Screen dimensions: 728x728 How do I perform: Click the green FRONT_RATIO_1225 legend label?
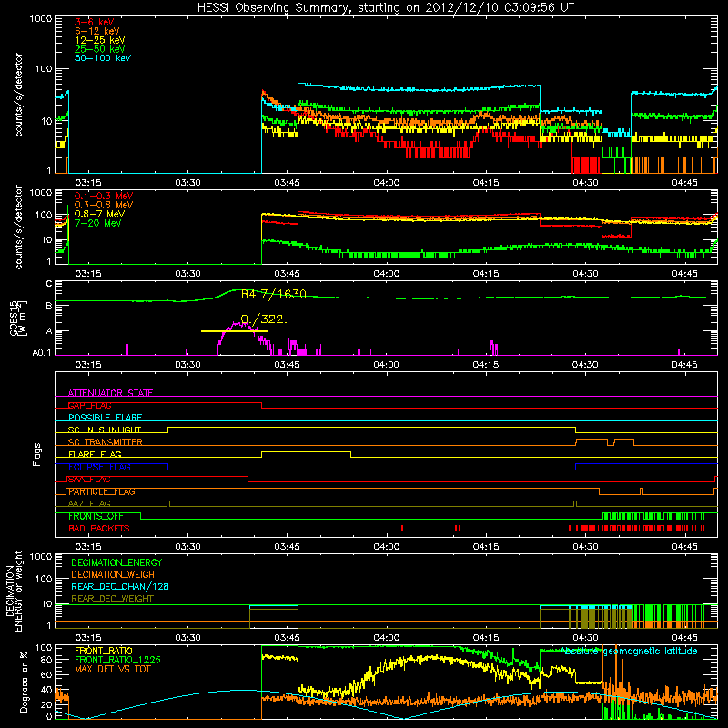(x=117, y=660)
